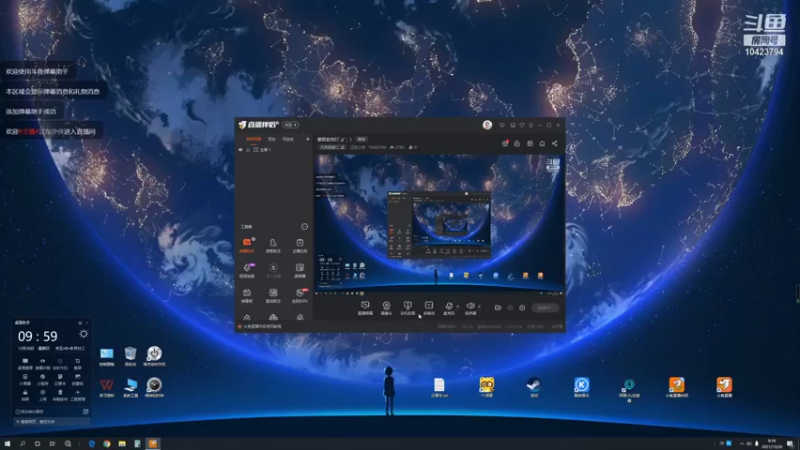Screen dimensions: 800x450
Task: Click the screenshot crop tool in the desktop widget
Action: [78, 363]
